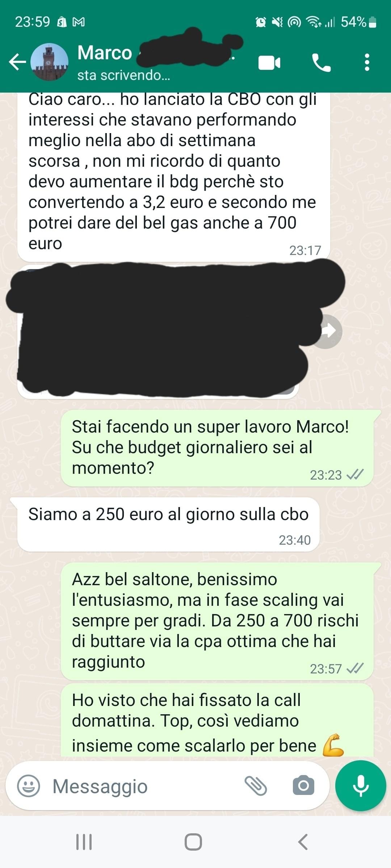Open Marco's profile picture
391x868 pixels.
point(49,62)
